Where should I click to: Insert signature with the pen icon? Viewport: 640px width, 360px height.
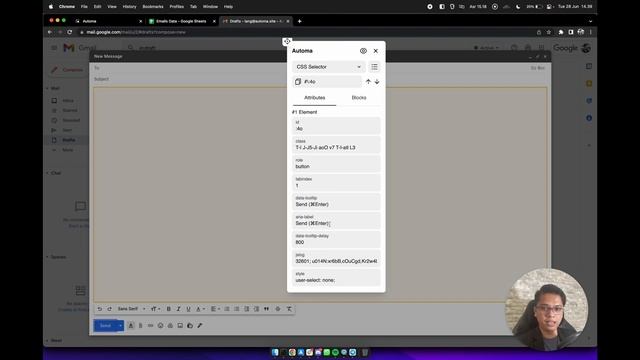click(x=200, y=326)
